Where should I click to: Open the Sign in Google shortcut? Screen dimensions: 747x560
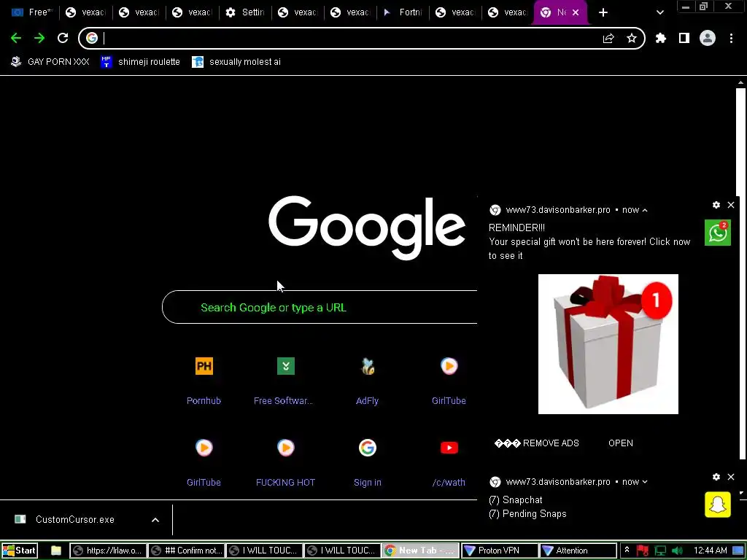pyautogui.click(x=368, y=462)
